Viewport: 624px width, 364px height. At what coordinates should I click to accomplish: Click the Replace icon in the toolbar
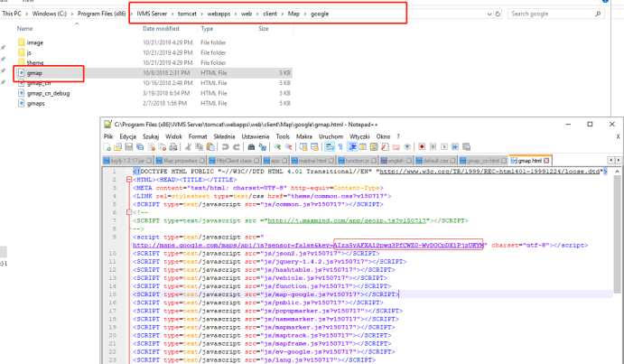point(262,147)
